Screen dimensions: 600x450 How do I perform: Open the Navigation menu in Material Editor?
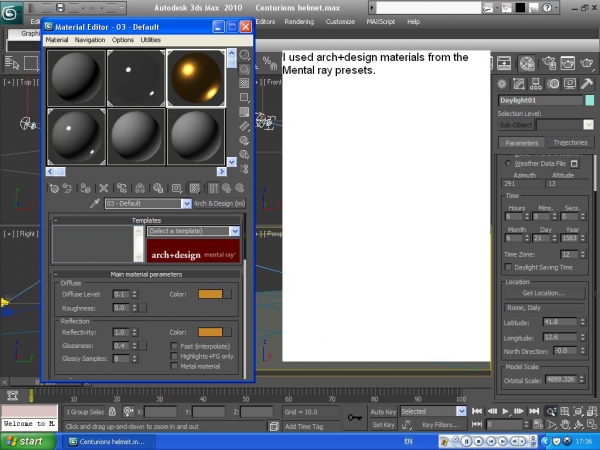click(x=90, y=40)
